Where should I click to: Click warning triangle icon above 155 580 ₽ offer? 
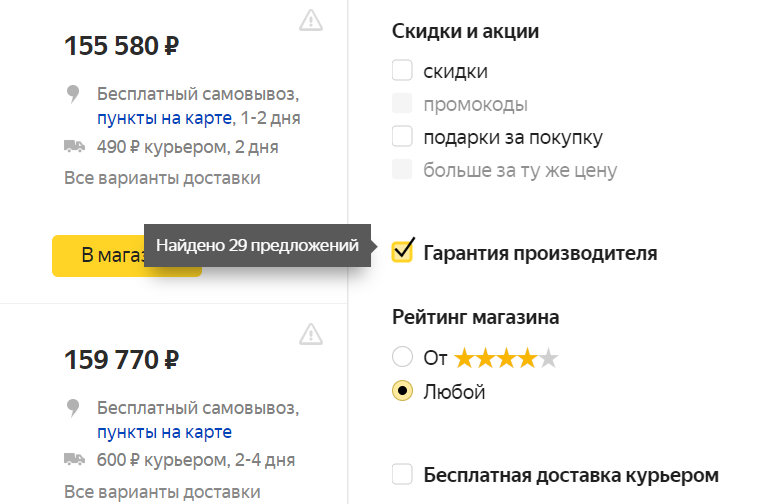311,20
